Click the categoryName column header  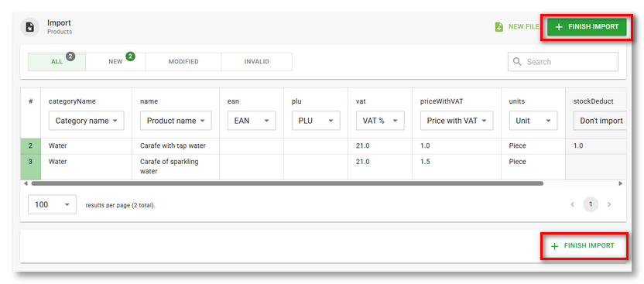[x=72, y=101]
